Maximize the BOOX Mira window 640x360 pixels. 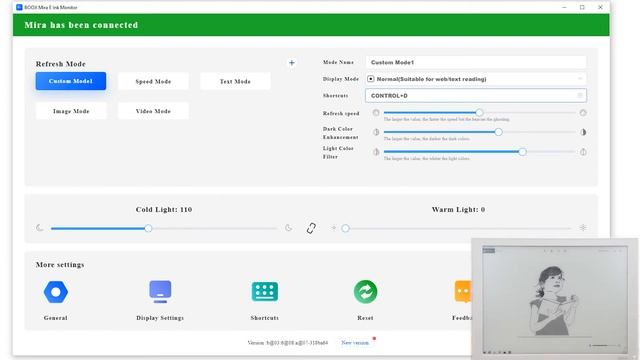click(582, 7)
